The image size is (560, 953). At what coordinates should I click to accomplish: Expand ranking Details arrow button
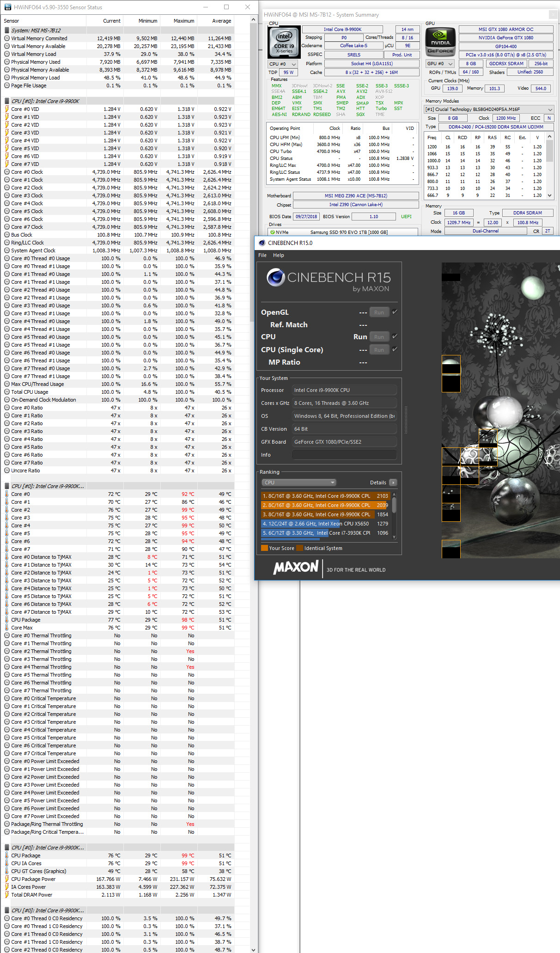click(393, 483)
